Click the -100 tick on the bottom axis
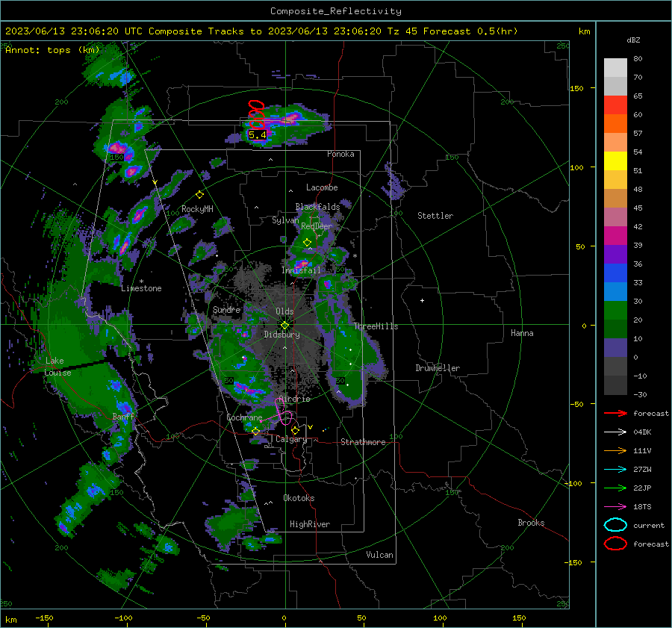Viewport: 672px width, 628px height. pos(123,618)
